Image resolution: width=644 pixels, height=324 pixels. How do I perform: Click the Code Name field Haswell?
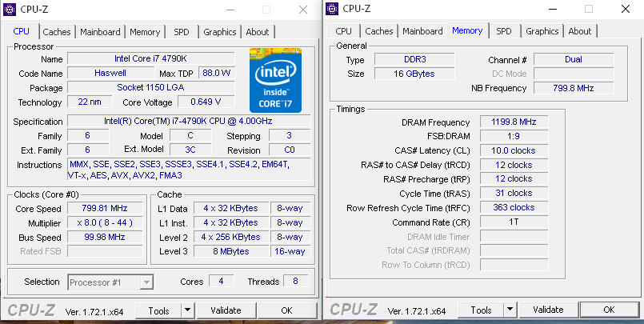pos(111,73)
